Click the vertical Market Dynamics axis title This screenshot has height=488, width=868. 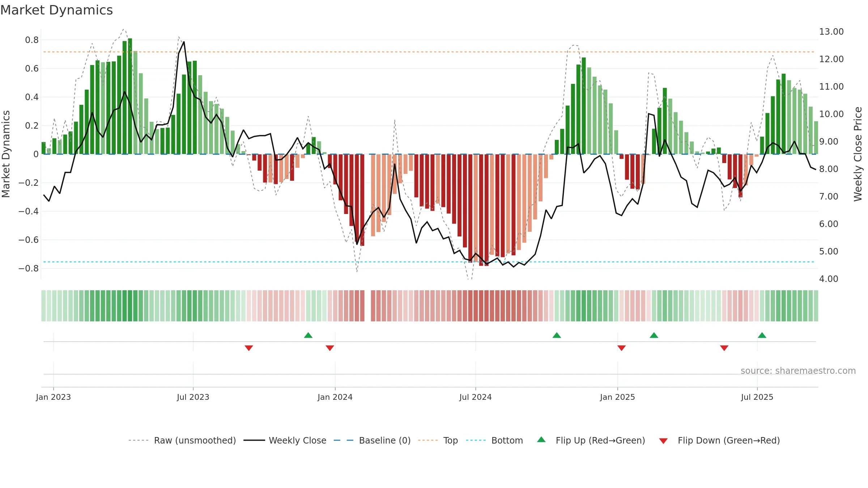pyautogui.click(x=6, y=154)
